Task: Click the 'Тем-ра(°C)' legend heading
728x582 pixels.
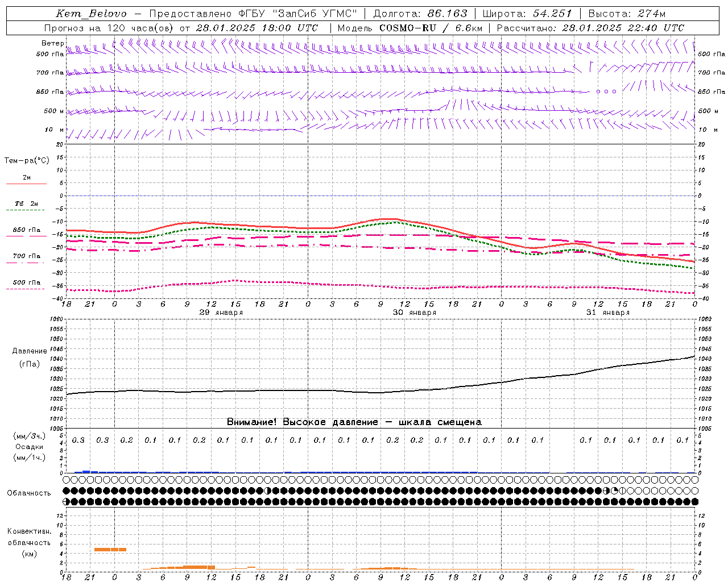Action: tap(27, 161)
